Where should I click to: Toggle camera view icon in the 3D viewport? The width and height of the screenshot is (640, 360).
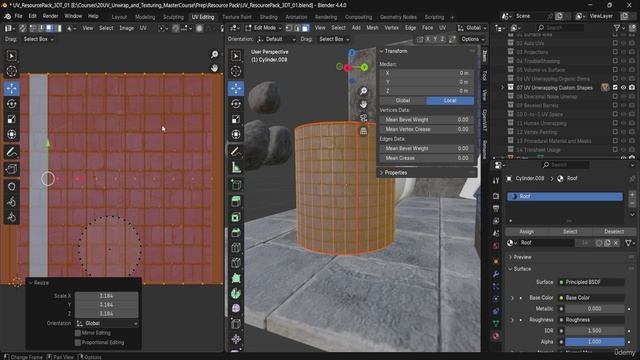(363, 118)
